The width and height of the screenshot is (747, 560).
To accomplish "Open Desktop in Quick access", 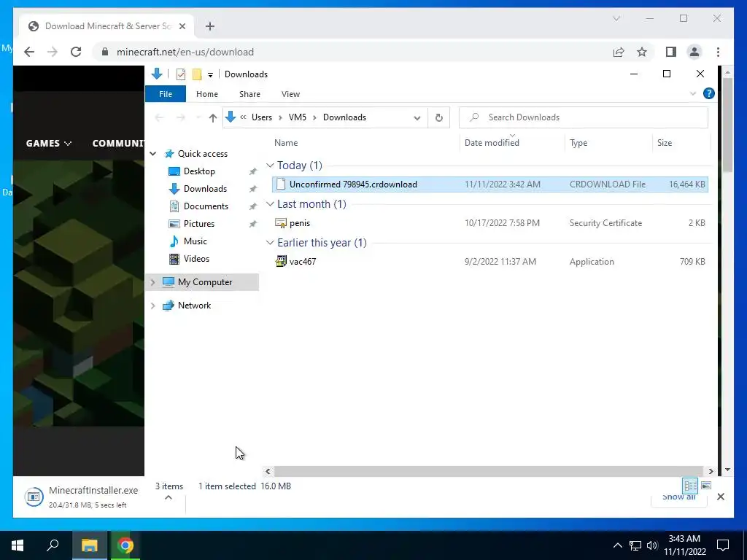I will (199, 171).
